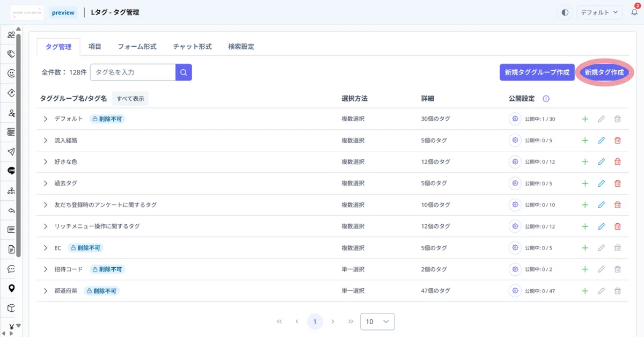Click info icon beside 公開設定 header

click(546, 99)
